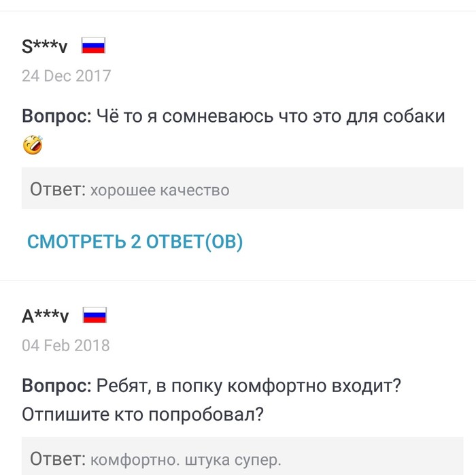476x475 pixels.
Task: Click the Russian flag beside S***v
Action: click(93, 46)
